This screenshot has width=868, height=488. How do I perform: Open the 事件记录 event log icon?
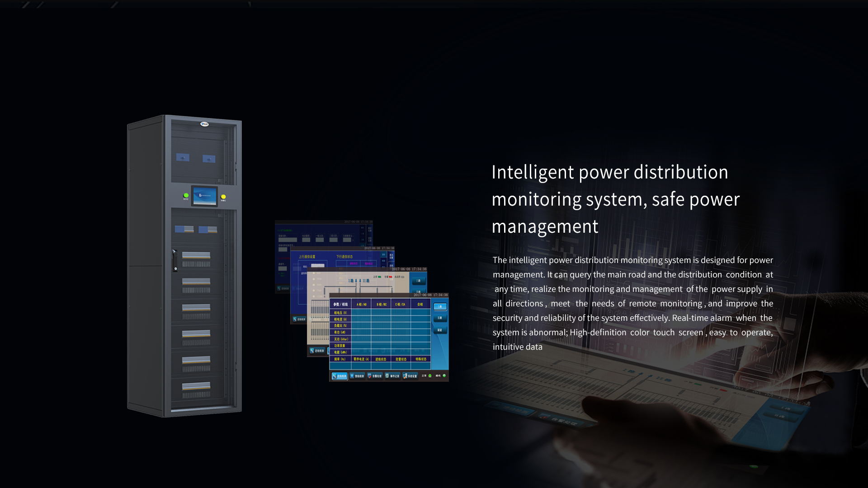pos(392,376)
